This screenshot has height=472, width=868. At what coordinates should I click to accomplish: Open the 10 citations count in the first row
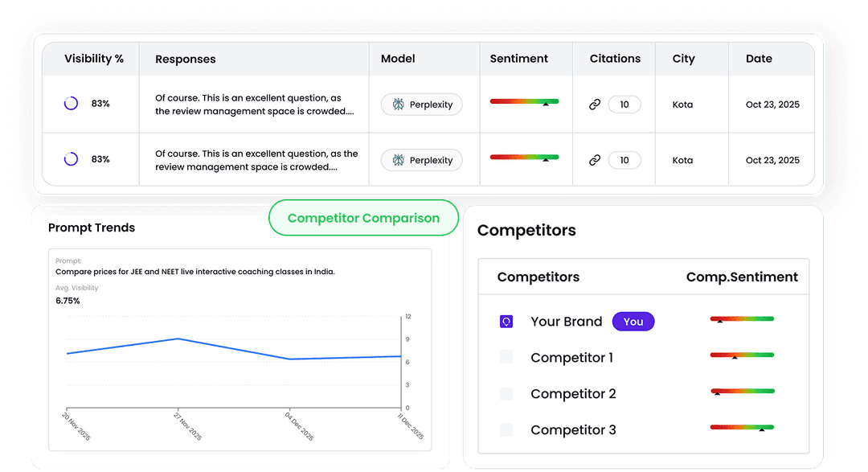[624, 104]
